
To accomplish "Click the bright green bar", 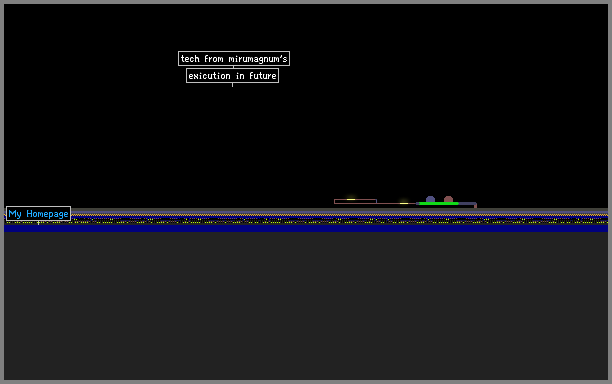I will click(x=438, y=203).
